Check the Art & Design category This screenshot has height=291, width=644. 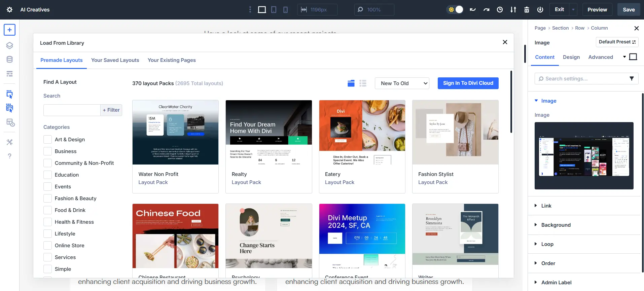click(48, 140)
